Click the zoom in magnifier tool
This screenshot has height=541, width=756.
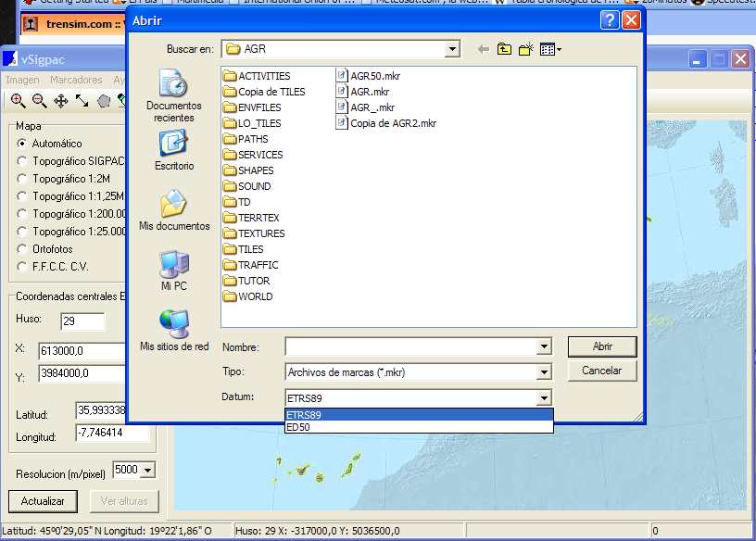click(x=18, y=101)
